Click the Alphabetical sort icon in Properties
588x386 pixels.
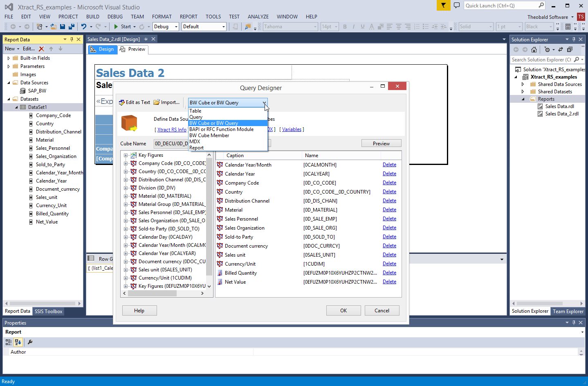(x=18, y=342)
